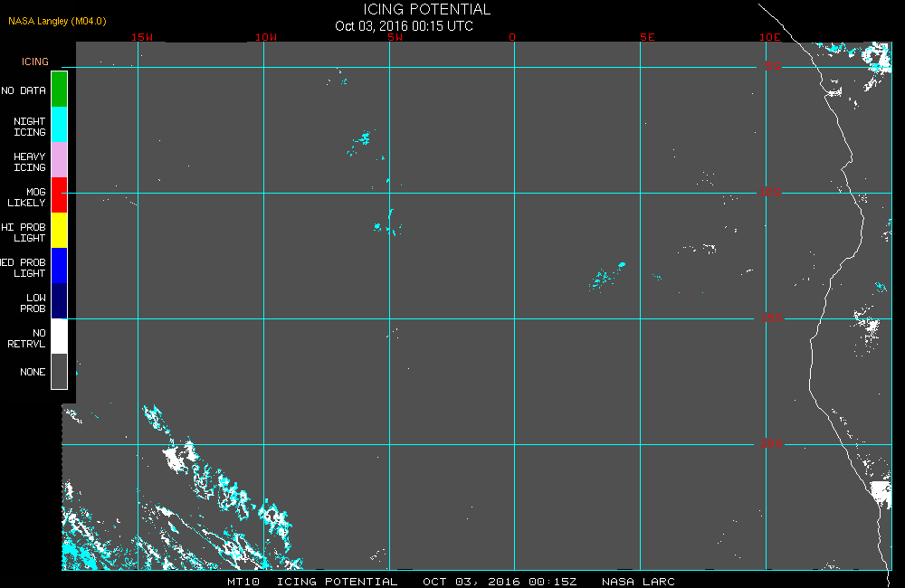Click the NO DATA legend text
Screen dimensions: 905x588
pyautogui.click(x=24, y=90)
